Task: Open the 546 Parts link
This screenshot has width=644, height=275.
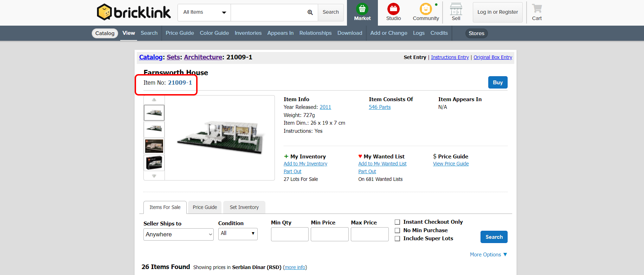Action: (x=380, y=107)
